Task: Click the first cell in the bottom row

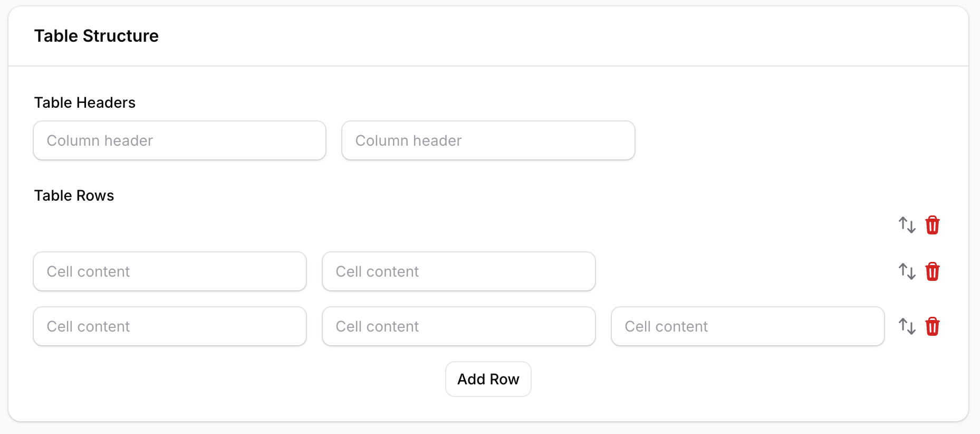Action: (169, 326)
